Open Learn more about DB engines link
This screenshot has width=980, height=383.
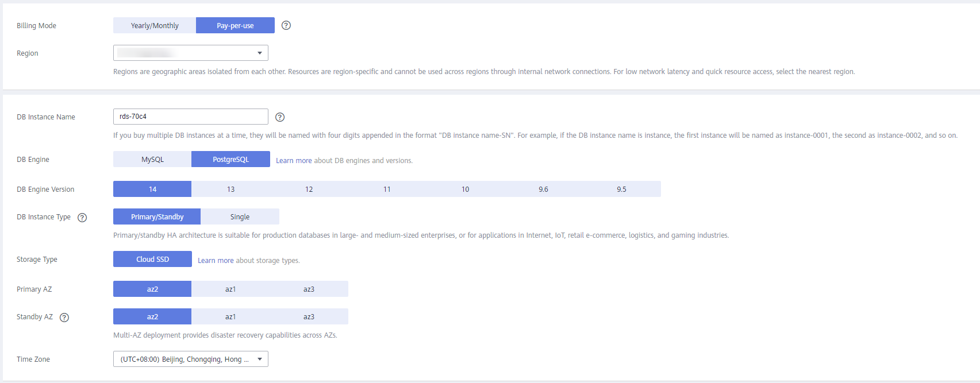click(x=294, y=161)
